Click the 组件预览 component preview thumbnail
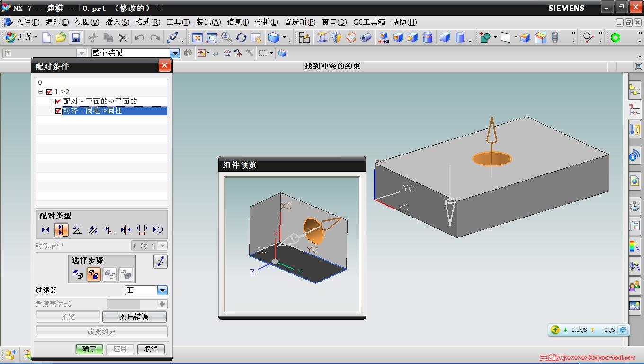The height and width of the screenshot is (364, 644). [x=292, y=245]
